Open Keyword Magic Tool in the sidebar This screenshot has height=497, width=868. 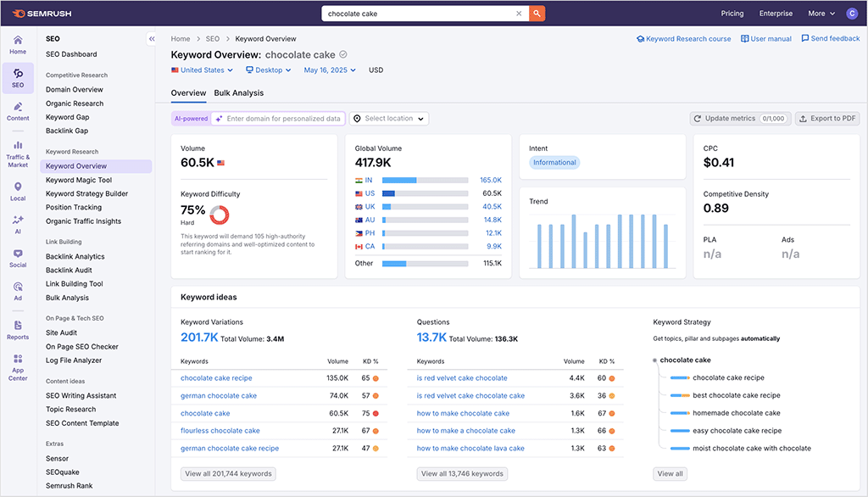tap(79, 180)
